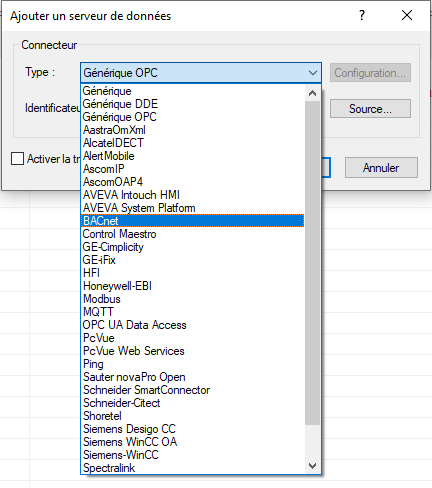Select AscomOAP4 entry
This screenshot has height=488, width=432.
pos(193,182)
